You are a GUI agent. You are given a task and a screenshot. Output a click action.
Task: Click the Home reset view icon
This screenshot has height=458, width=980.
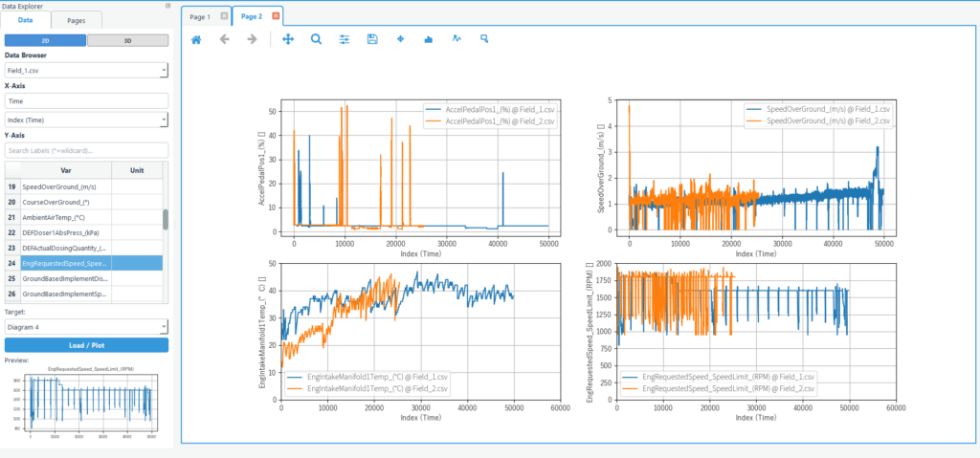(196, 39)
